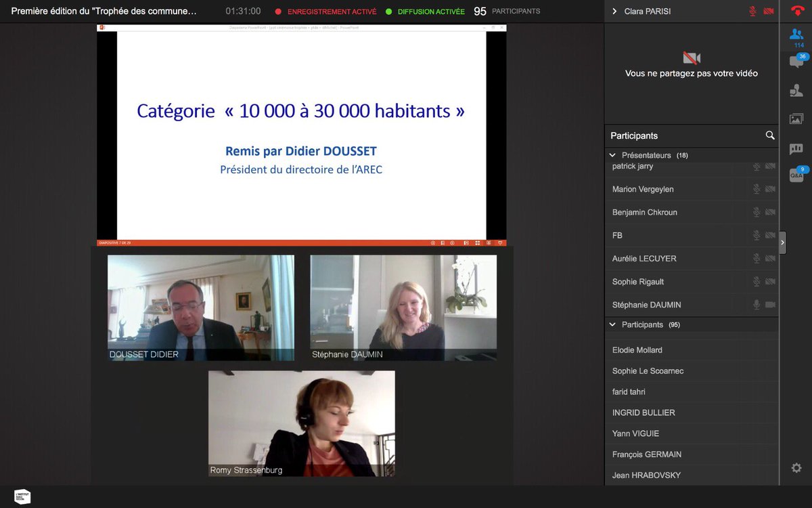Expand the chevron beside Clara PARISI

[614, 12]
